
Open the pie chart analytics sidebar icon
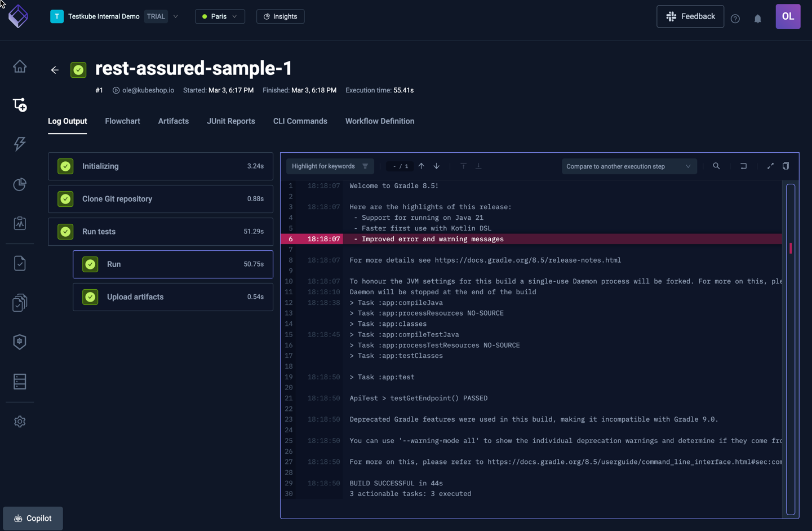pos(20,184)
